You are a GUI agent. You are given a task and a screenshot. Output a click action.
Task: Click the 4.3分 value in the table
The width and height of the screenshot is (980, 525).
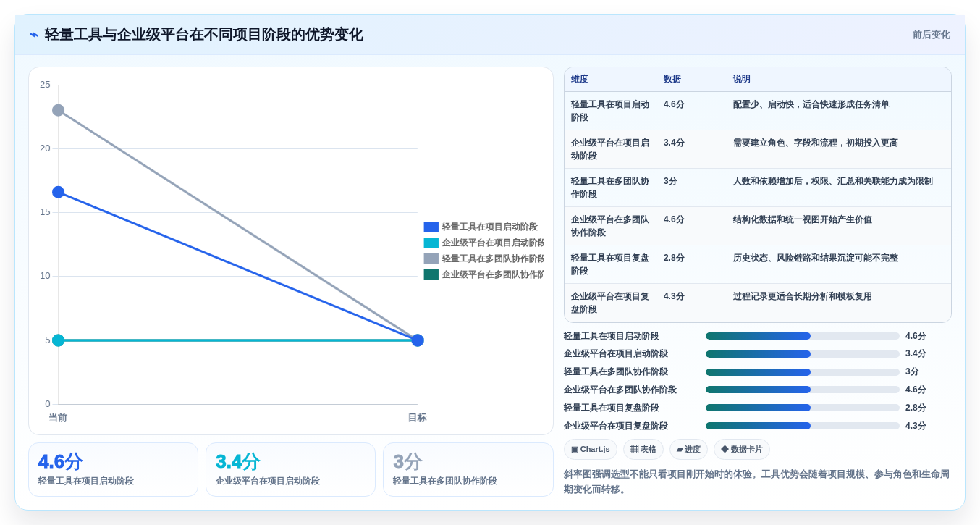pyautogui.click(x=674, y=296)
